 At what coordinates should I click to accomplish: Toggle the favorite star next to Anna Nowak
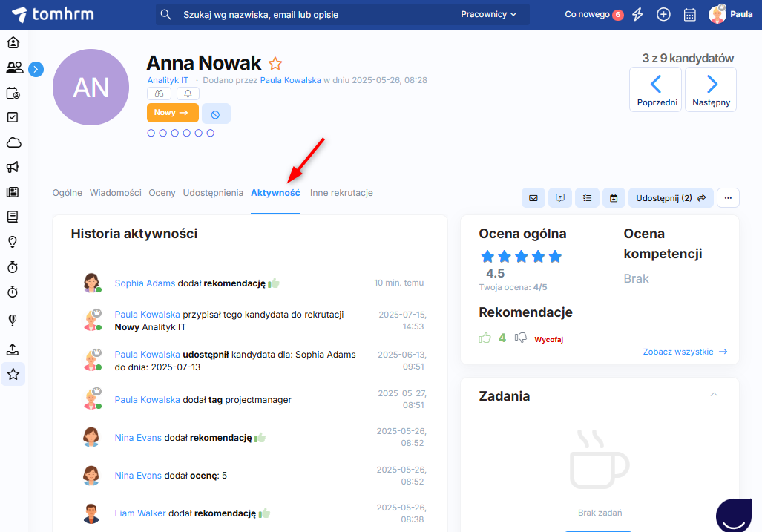275,64
